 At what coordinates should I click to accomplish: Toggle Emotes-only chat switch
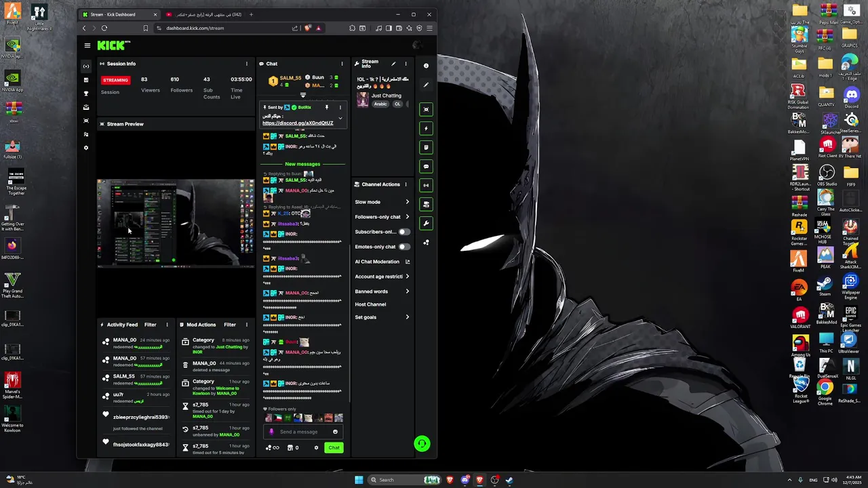403,247
